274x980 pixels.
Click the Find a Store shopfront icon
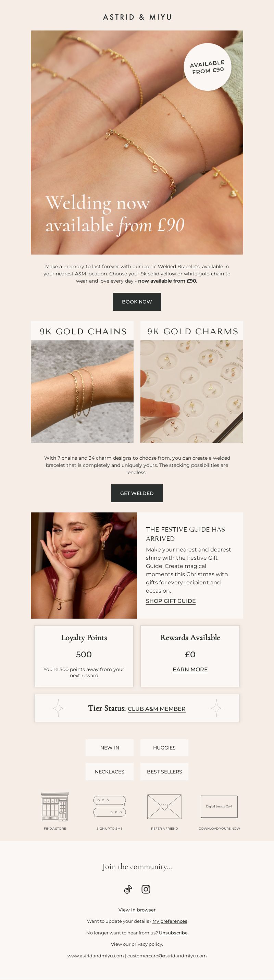[x=55, y=806]
